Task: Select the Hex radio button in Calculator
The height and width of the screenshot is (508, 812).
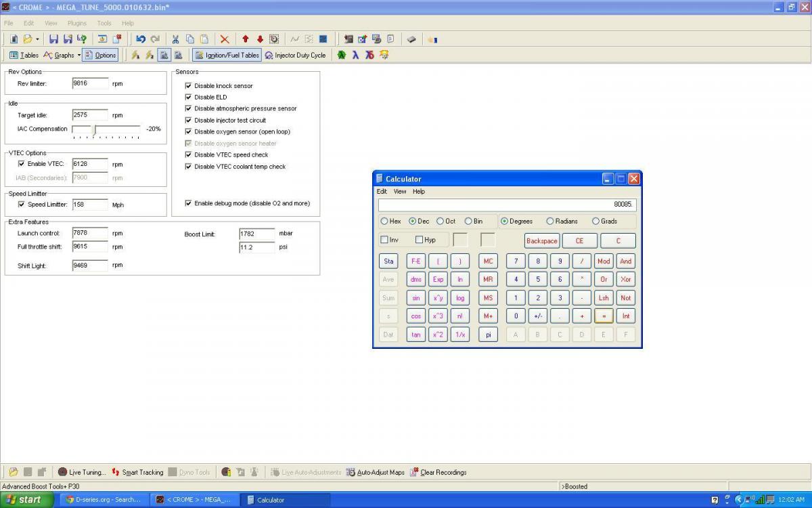Action: click(x=384, y=221)
